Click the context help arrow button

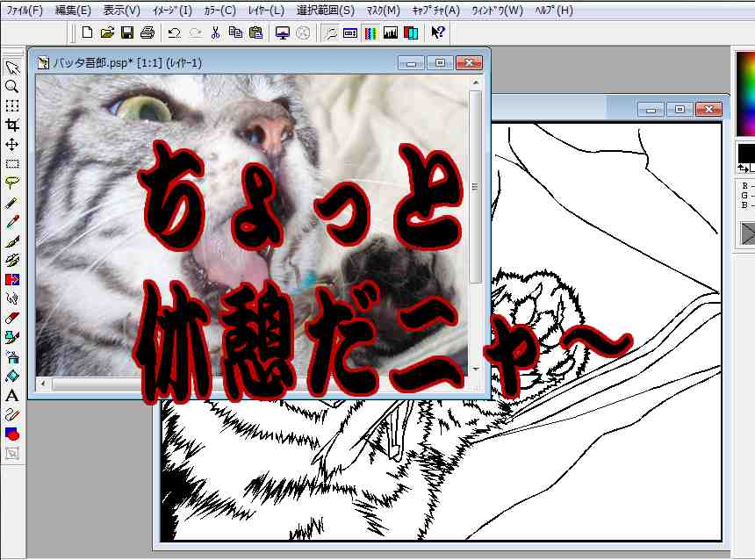(438, 33)
